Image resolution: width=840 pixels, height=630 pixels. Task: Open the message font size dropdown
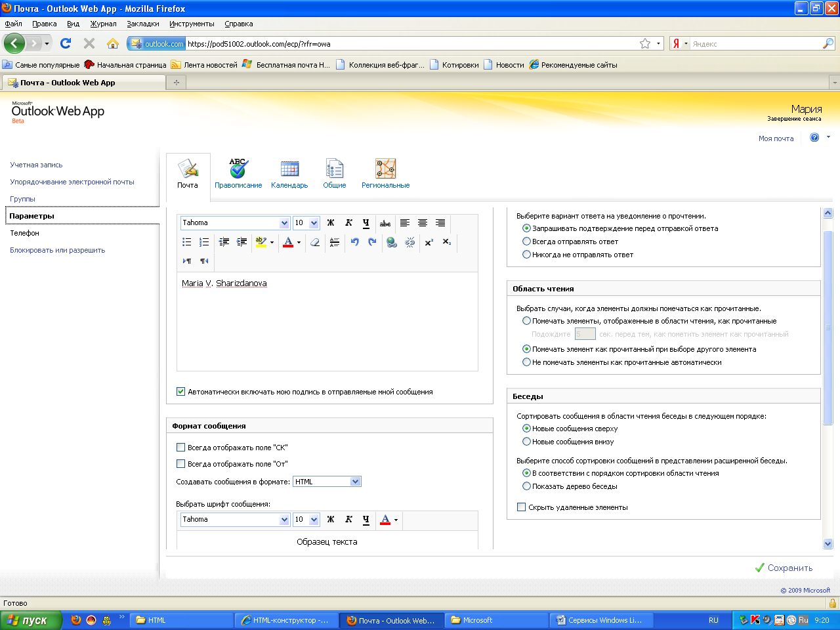coord(314,520)
